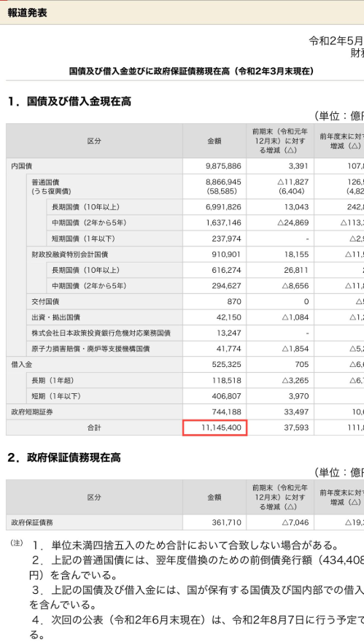Click the 報道発表 header bar
364x642 pixels.
point(182,12)
